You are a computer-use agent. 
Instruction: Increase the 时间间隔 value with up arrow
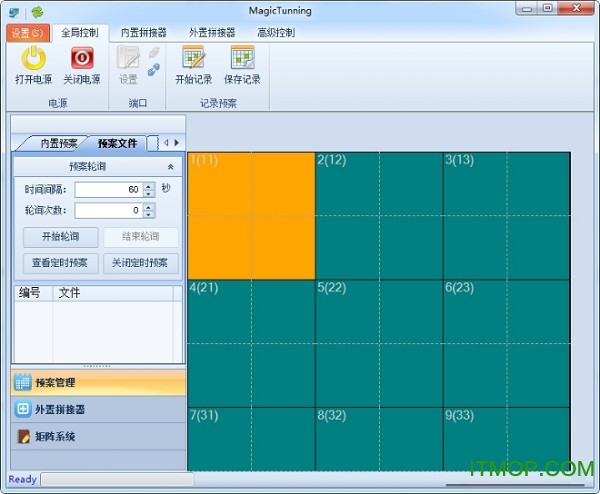click(149, 186)
